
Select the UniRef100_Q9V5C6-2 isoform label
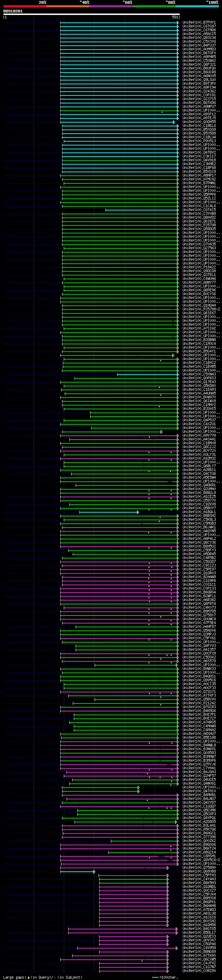coord(201,860)
